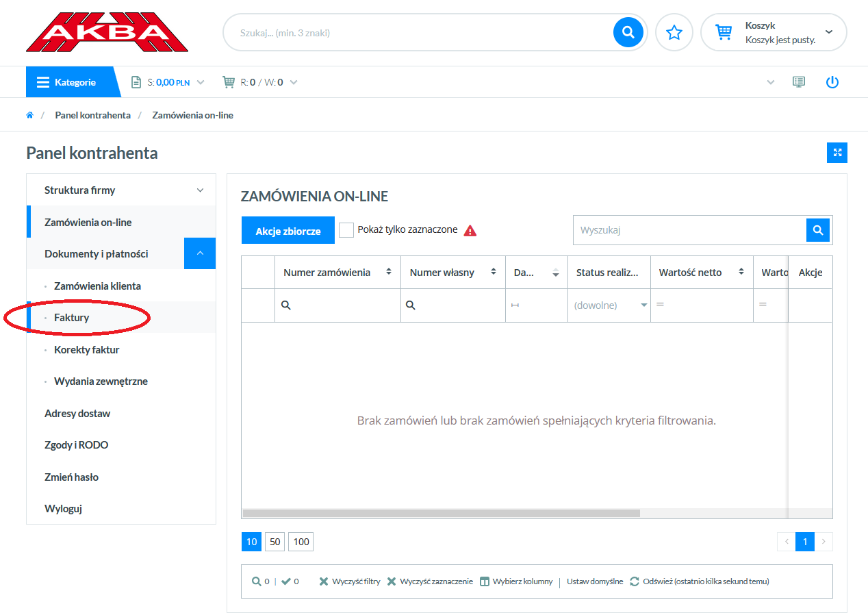The height and width of the screenshot is (615, 868).
Task: Click the favorites star icon
Action: click(x=674, y=32)
